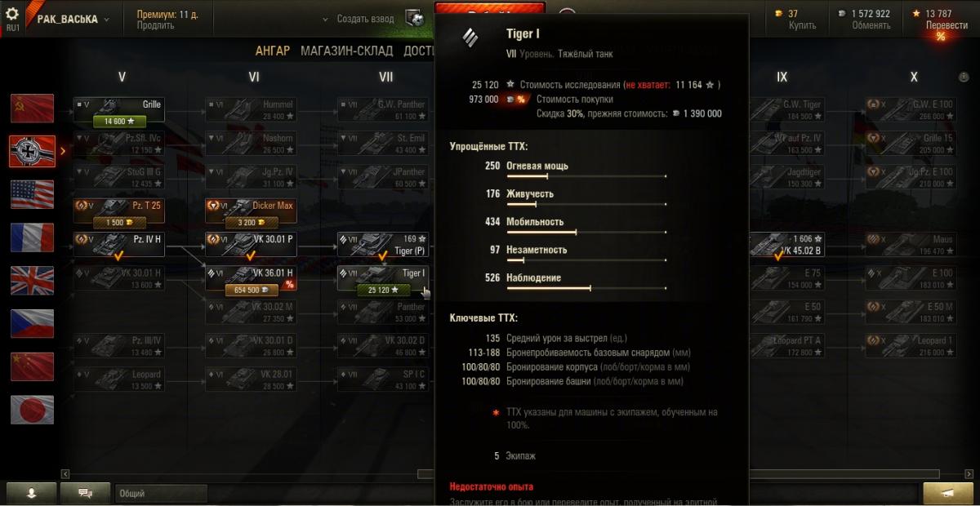Viewport: 980px width, 506px height.
Task: Focus the Общий chat channel field
Action: 162,494
